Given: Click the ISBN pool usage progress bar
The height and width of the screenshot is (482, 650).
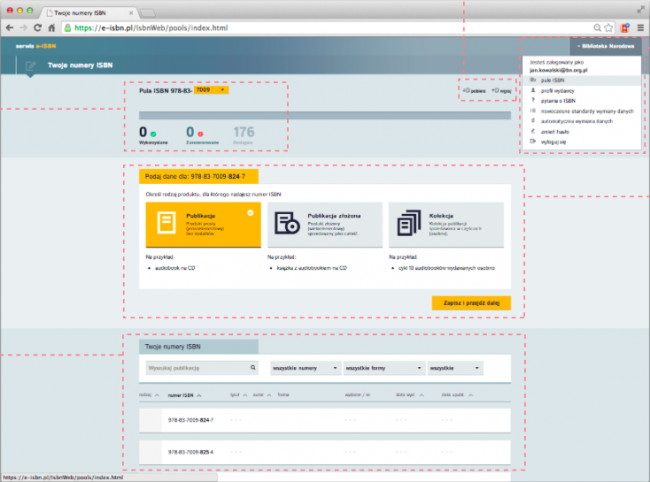Looking at the screenshot, I should tap(325, 115).
